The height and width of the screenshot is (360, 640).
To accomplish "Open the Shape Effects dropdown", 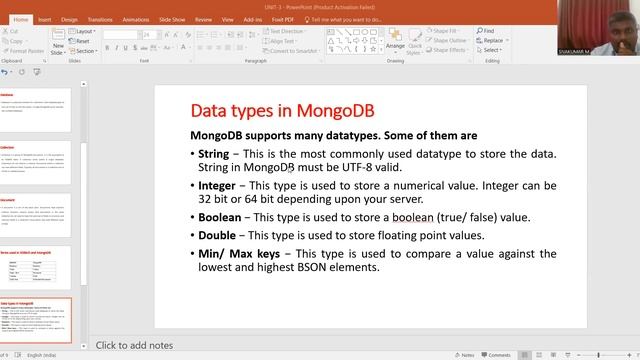I will click(x=447, y=50).
